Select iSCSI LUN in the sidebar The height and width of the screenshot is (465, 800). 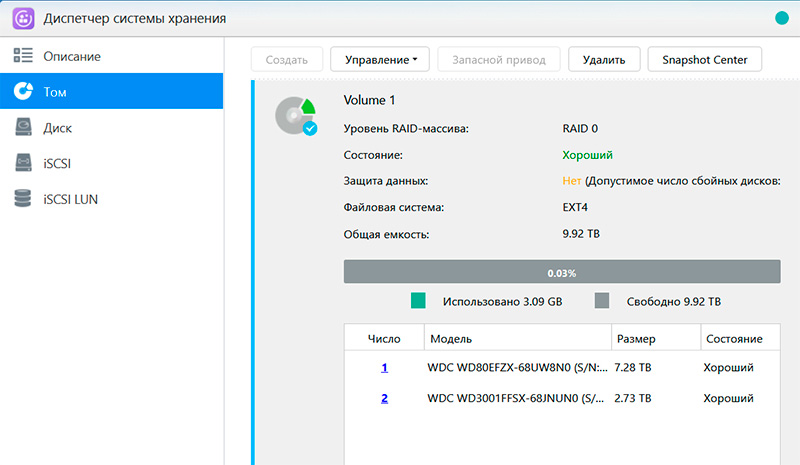click(70, 199)
